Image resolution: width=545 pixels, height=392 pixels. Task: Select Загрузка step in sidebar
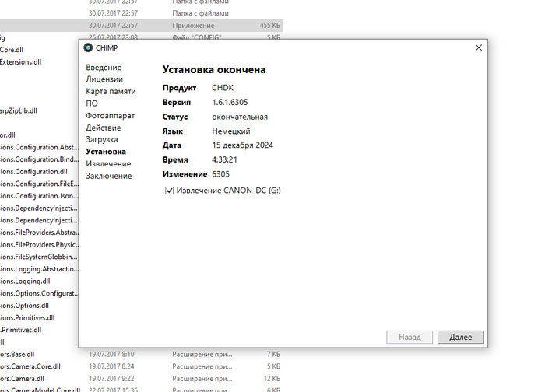pyautogui.click(x=102, y=139)
